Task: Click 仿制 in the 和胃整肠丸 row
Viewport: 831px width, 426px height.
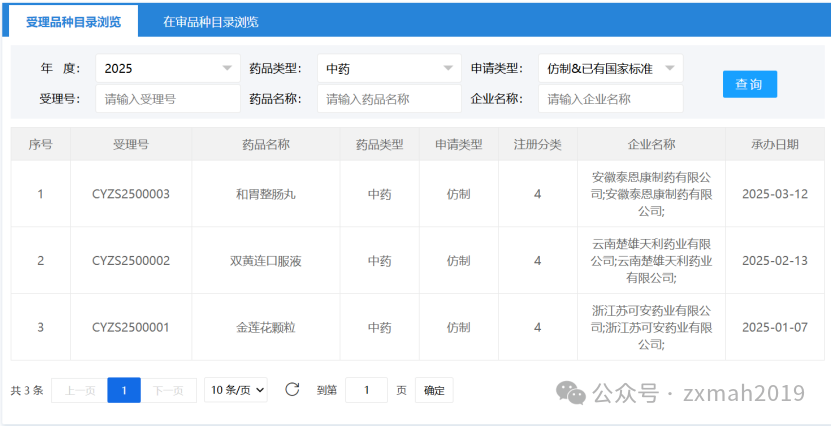Action: click(459, 194)
